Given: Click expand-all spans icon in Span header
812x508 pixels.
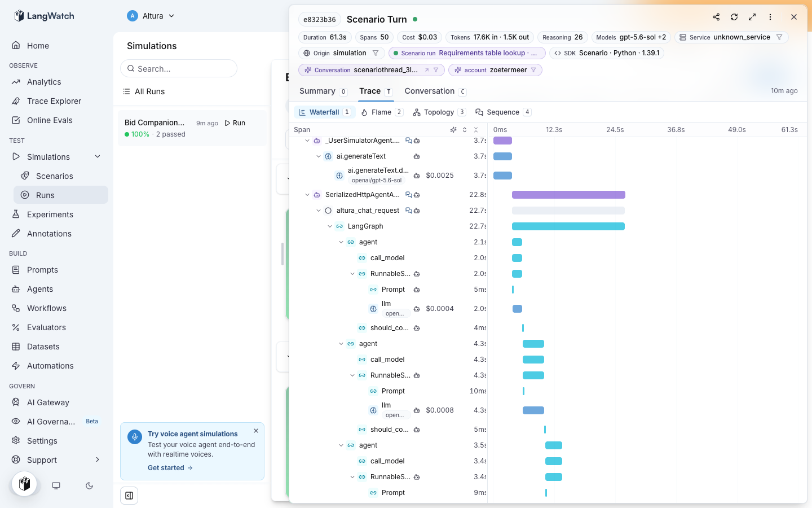Looking at the screenshot, I should coord(465,130).
